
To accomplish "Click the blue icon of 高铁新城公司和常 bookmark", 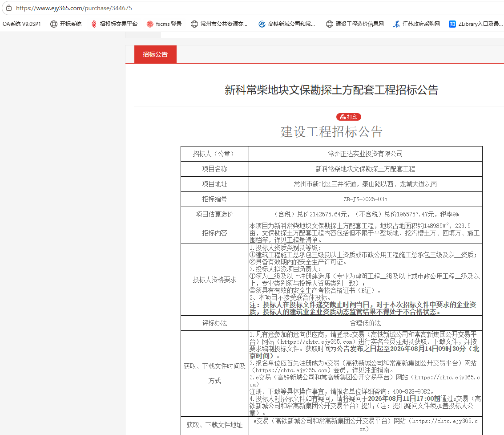I will pos(262,24).
